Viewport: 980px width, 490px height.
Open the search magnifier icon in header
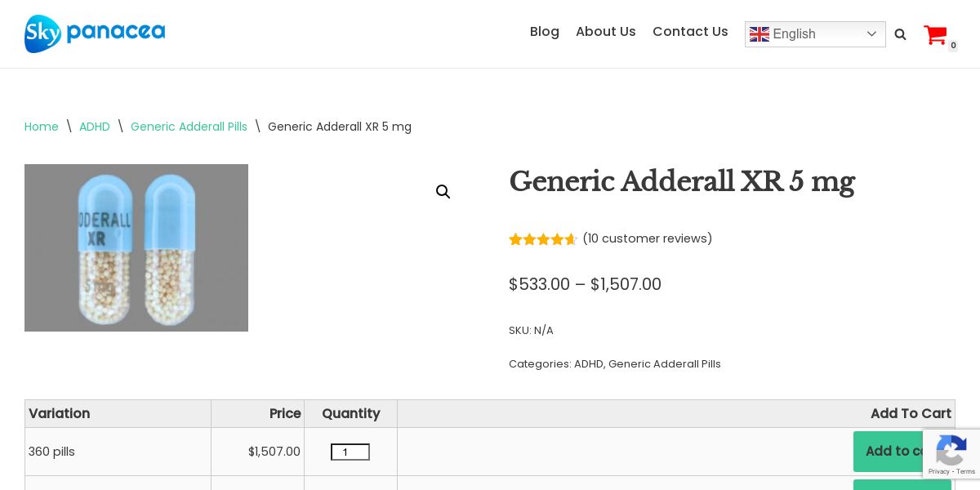900,34
